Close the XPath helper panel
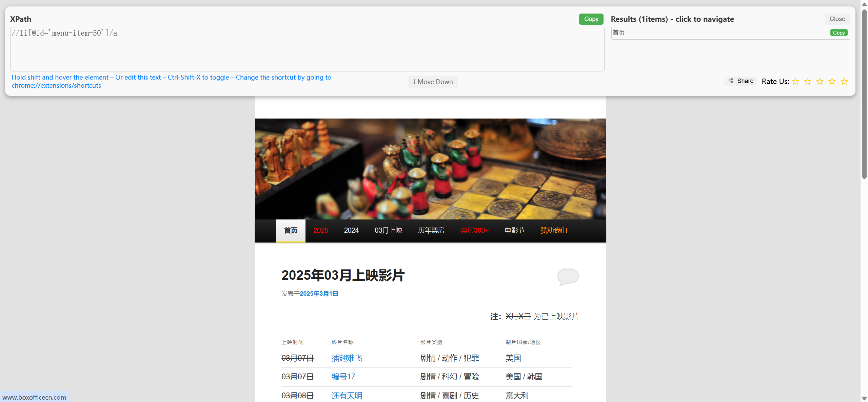This screenshot has width=868, height=402. point(837,19)
